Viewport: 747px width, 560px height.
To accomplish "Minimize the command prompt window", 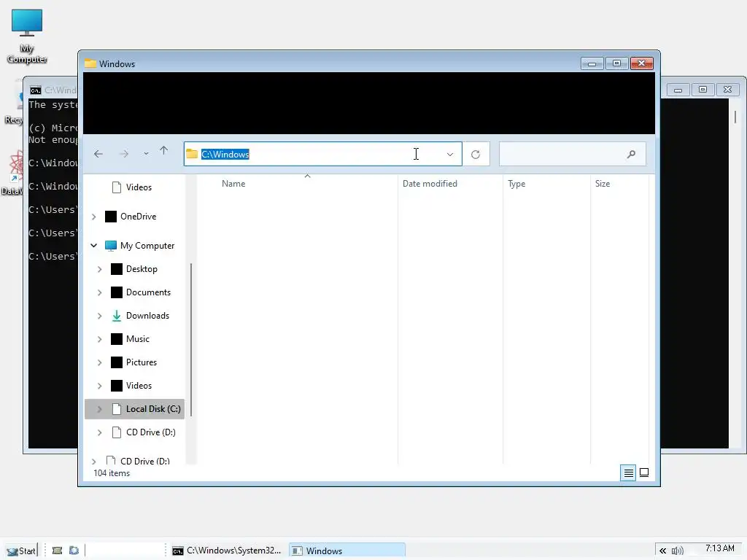I will click(x=678, y=90).
